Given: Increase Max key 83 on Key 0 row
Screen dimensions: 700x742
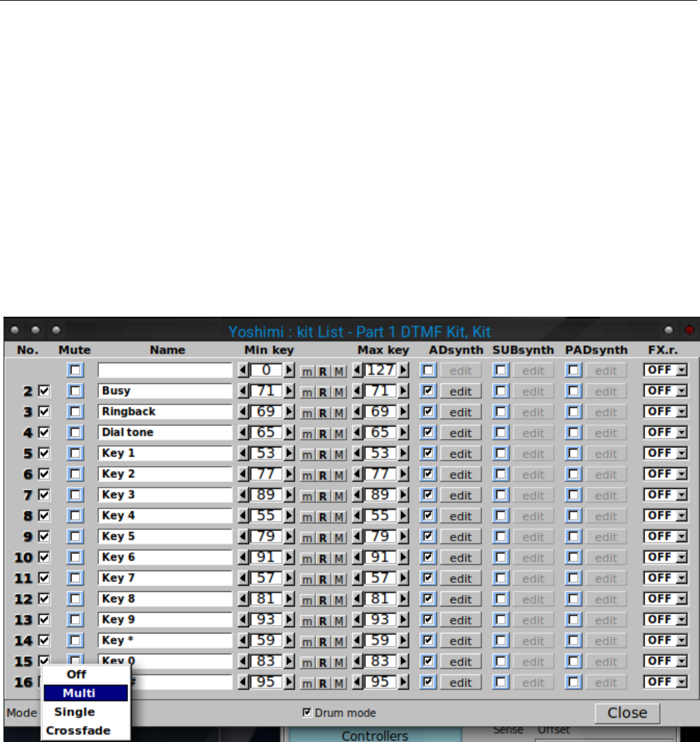Looking at the screenshot, I should pos(403,662).
